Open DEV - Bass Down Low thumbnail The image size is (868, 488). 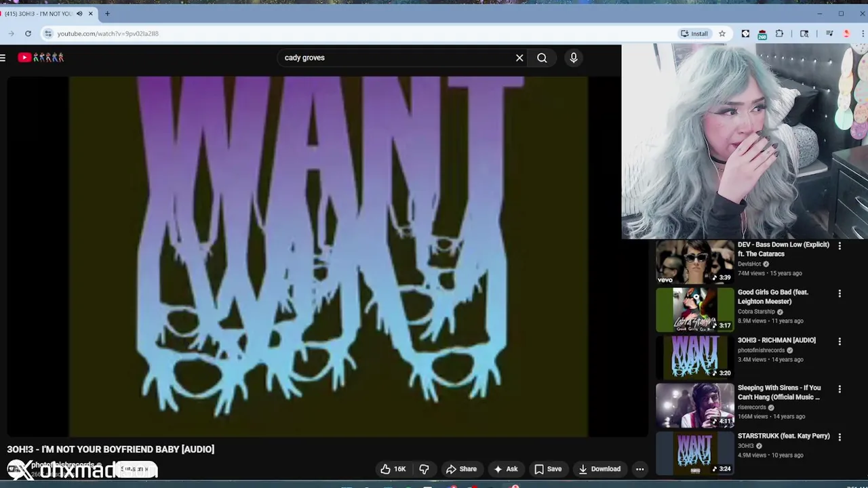[694, 262]
